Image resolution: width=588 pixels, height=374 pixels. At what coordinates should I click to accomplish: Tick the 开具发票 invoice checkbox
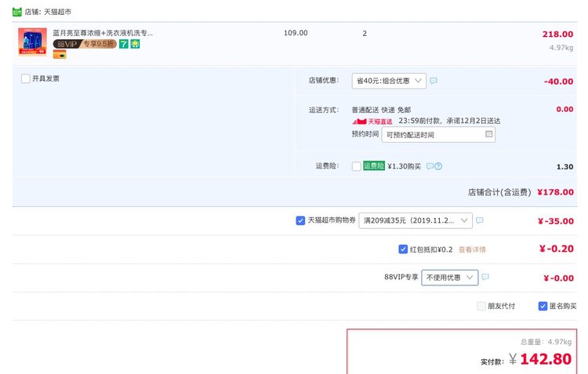click(26, 78)
